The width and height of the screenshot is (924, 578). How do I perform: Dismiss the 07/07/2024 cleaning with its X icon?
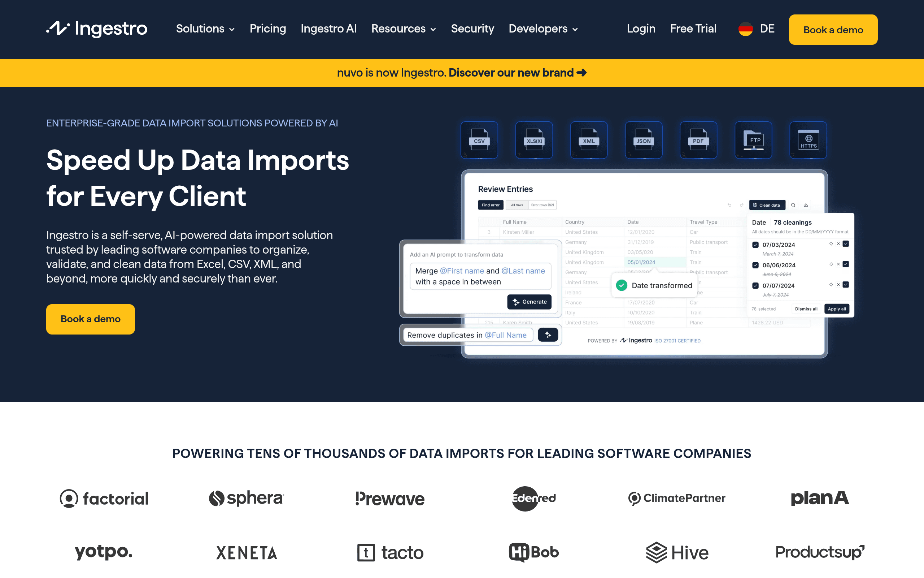838,284
